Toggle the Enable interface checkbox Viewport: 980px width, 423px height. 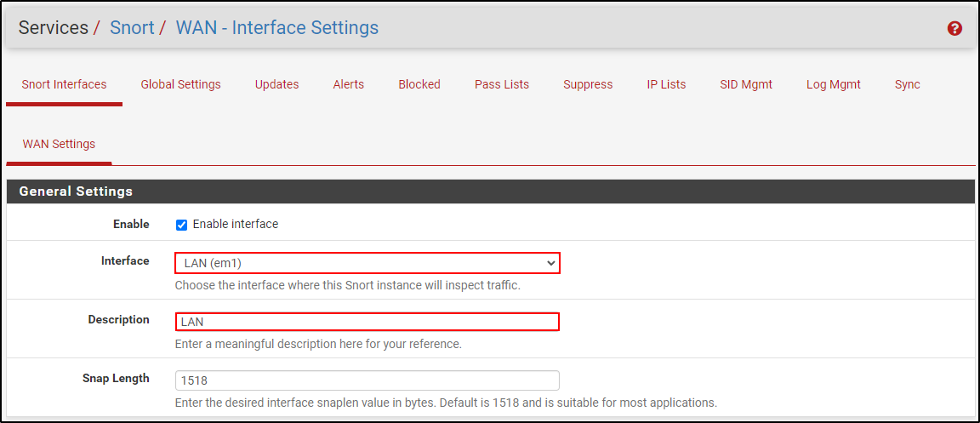click(x=181, y=225)
